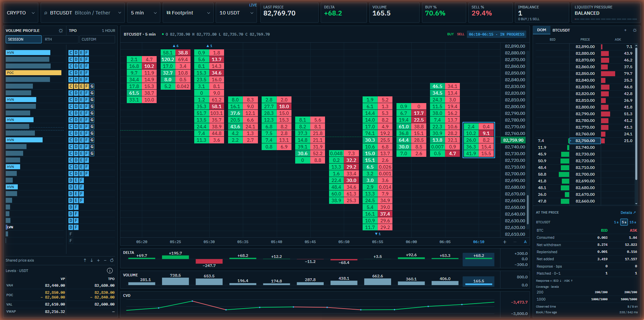This screenshot has height=320, width=644.
Task: Open DOM panel settings gear
Action: [635, 30]
